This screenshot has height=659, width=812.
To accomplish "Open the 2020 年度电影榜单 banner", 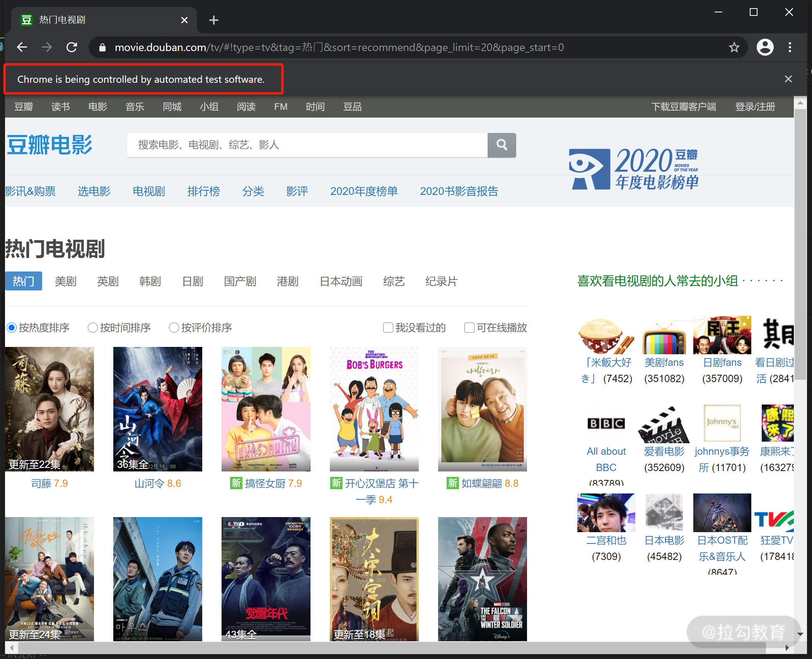I will coord(634,169).
